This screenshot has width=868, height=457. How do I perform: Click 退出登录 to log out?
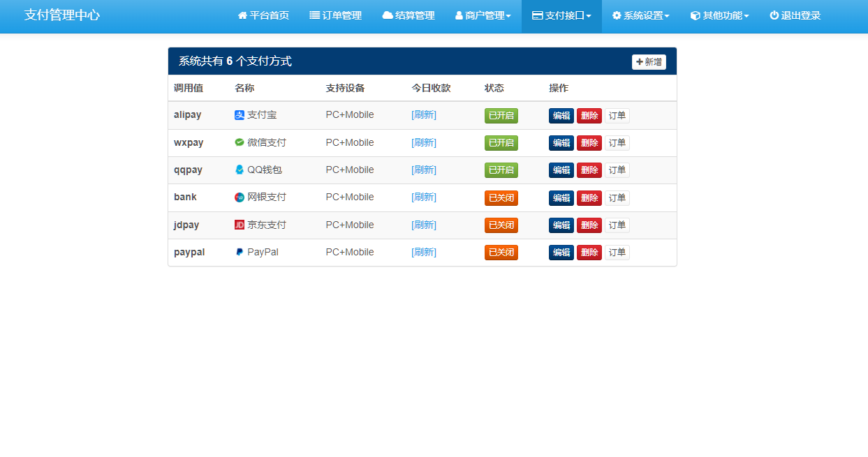point(795,15)
